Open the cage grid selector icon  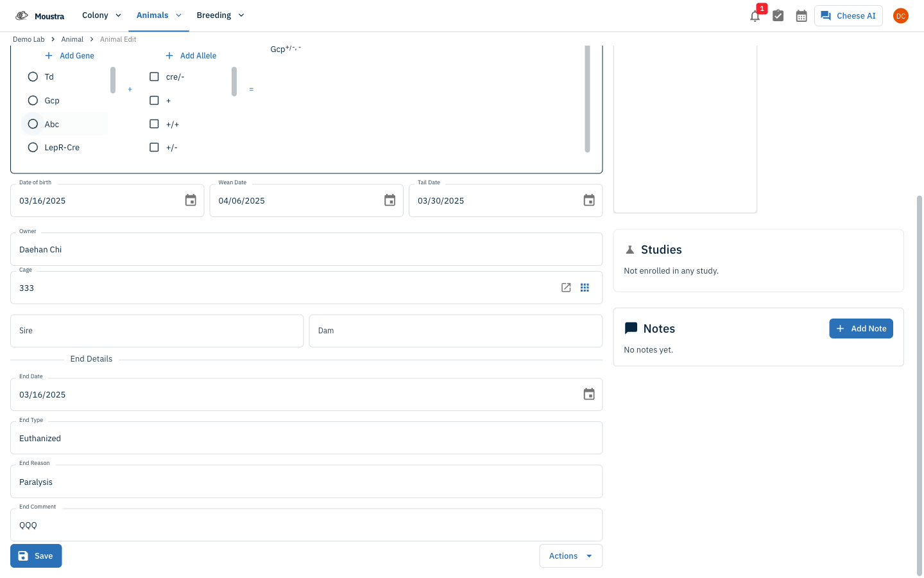point(585,288)
